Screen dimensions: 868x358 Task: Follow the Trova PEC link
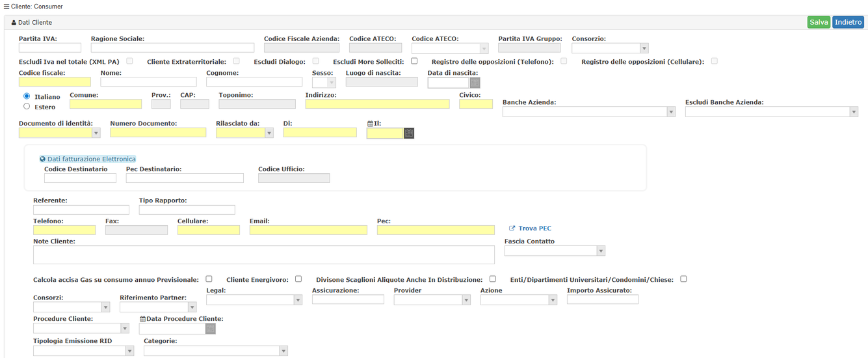click(534, 228)
